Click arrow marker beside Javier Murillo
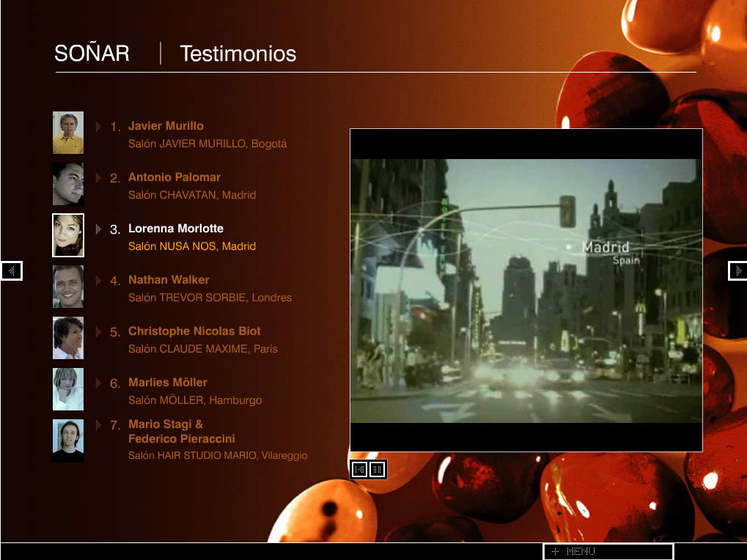The image size is (747, 560). pos(98,126)
